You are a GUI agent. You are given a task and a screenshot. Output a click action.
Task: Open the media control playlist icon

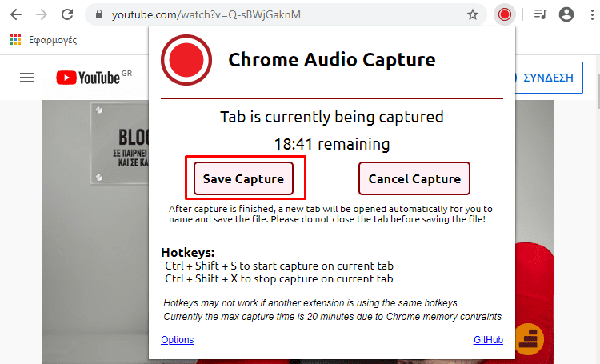pos(540,14)
